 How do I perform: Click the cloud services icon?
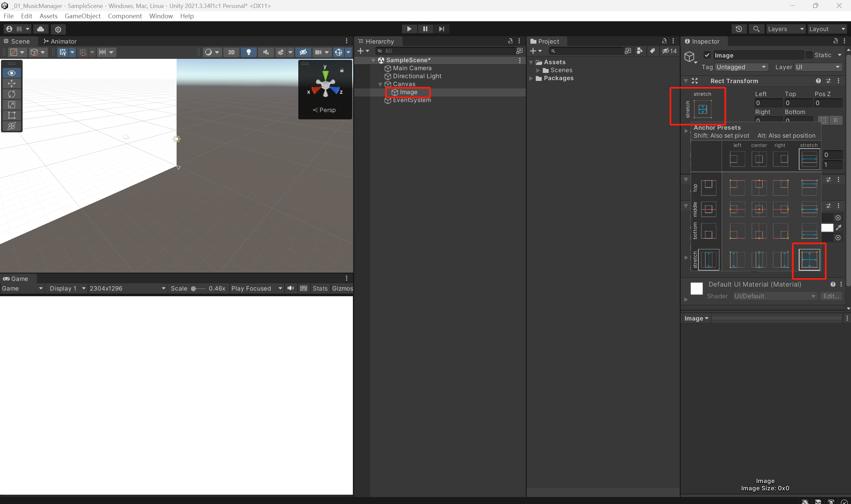41,29
